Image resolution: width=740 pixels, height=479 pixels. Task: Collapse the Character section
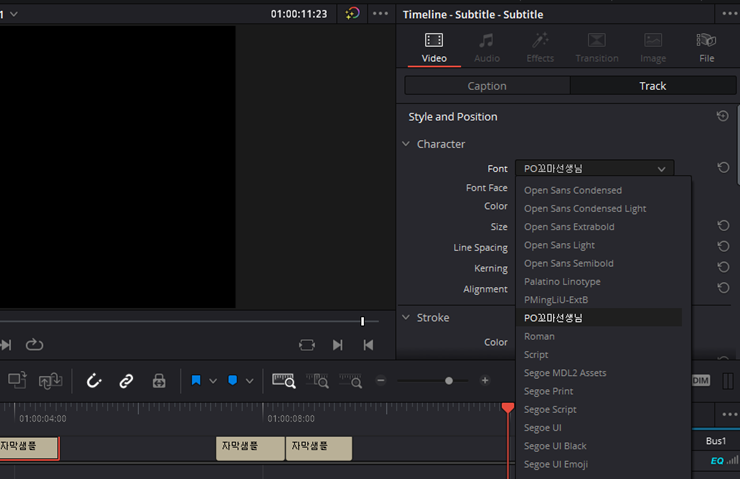pyautogui.click(x=406, y=143)
